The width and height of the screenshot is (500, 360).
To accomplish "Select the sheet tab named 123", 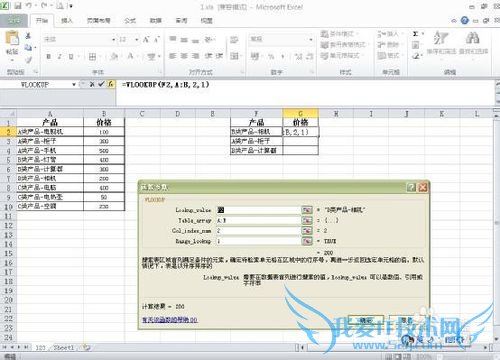I will (x=40, y=348).
